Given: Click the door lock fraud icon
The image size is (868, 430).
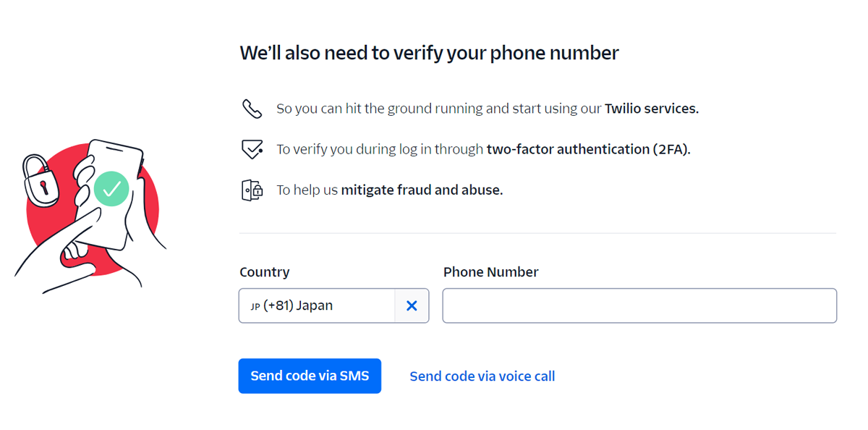Looking at the screenshot, I should 252,190.
